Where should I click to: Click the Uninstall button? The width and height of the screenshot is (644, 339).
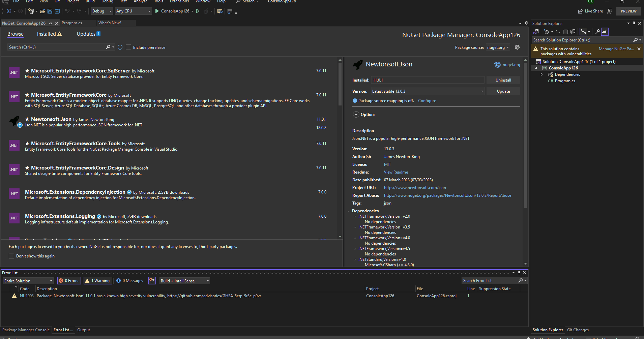pos(503,80)
